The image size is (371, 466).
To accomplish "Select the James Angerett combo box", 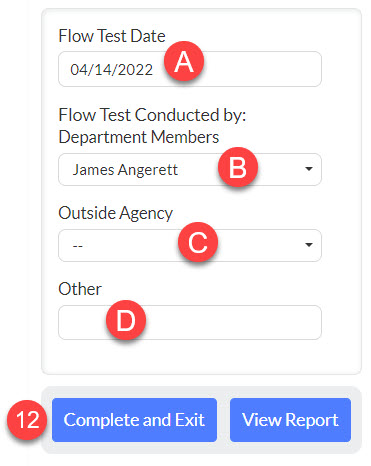I will point(190,169).
